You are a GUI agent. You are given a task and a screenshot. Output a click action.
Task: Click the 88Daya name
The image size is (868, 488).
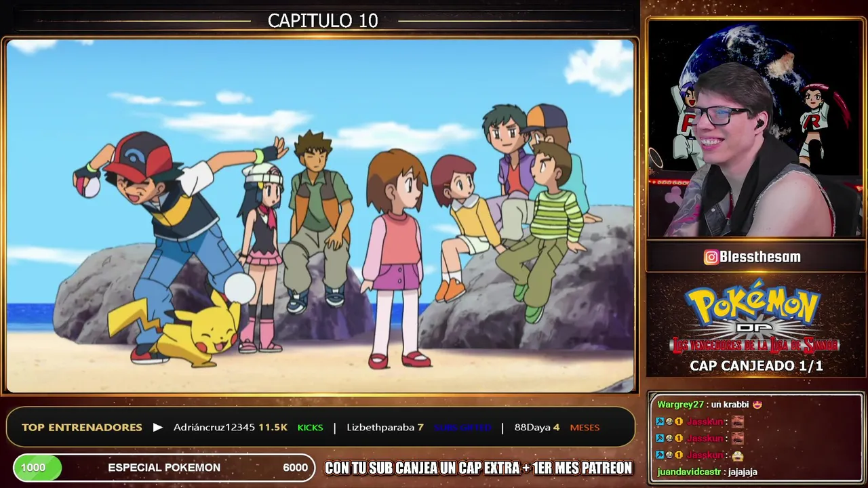coord(532,427)
